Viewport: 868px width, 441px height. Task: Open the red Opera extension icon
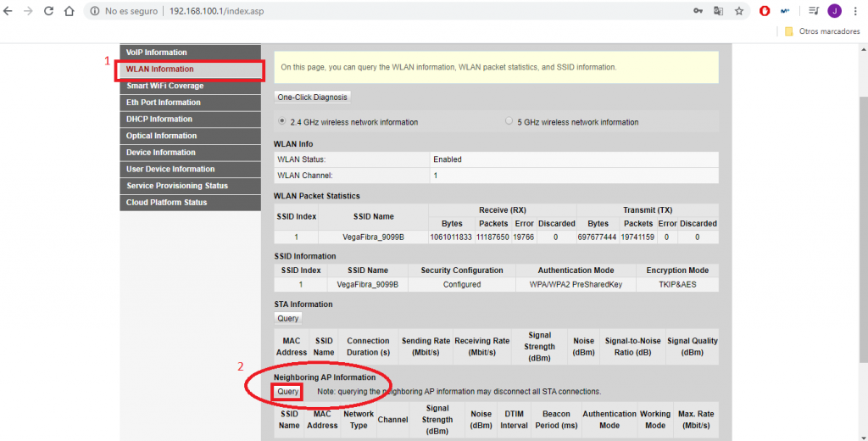click(765, 11)
